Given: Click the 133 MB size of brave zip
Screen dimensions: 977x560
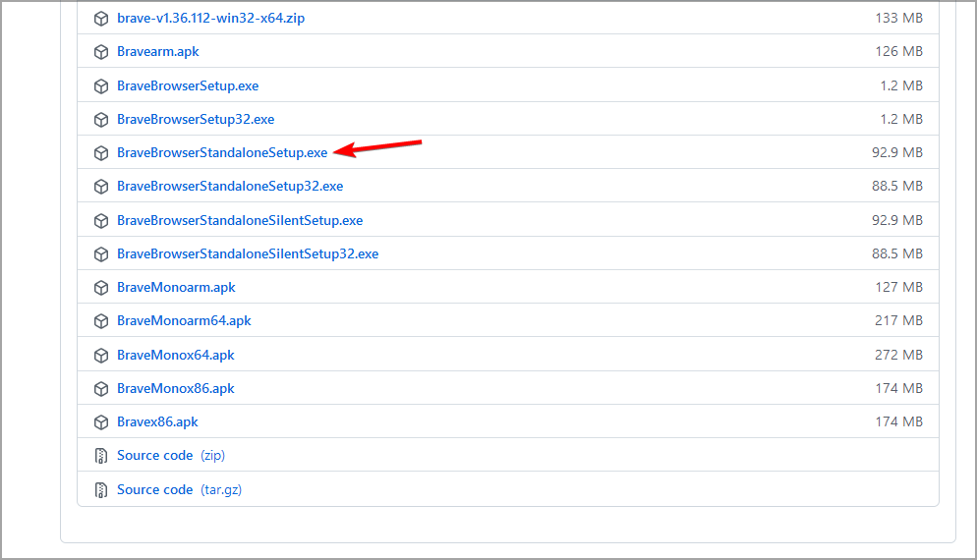Looking at the screenshot, I should pos(898,18).
